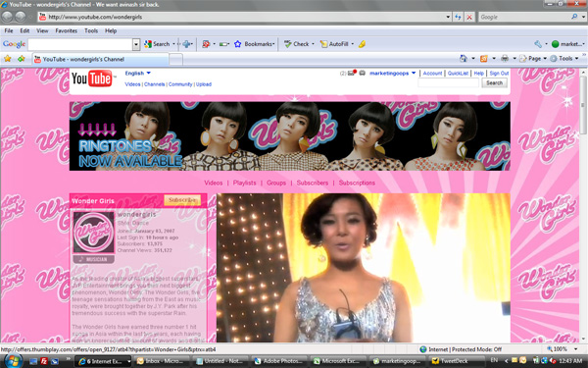The width and height of the screenshot is (588, 368).
Task: Click the Google toolbar blue plus icon
Action: pos(186,44)
